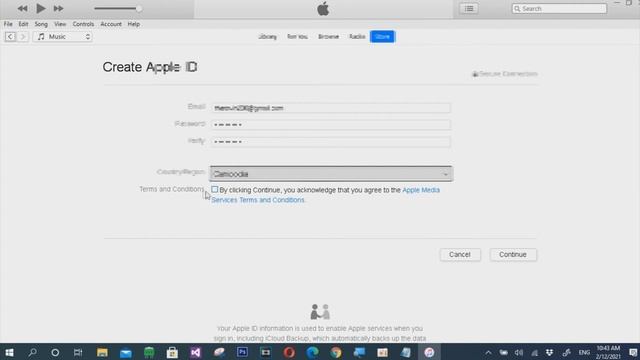The width and height of the screenshot is (640, 360).
Task: Select the Store tab
Action: tap(382, 37)
